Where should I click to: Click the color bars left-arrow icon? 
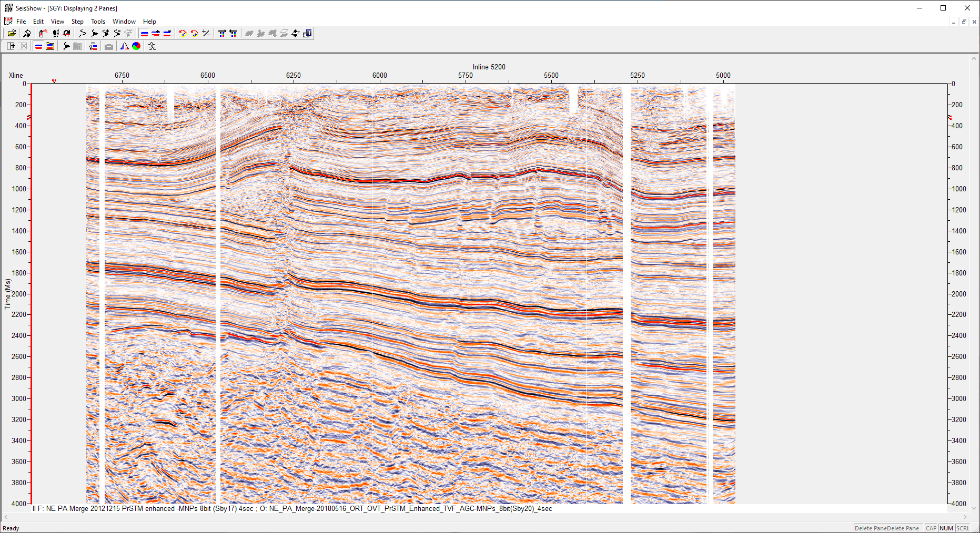[x=234, y=33]
